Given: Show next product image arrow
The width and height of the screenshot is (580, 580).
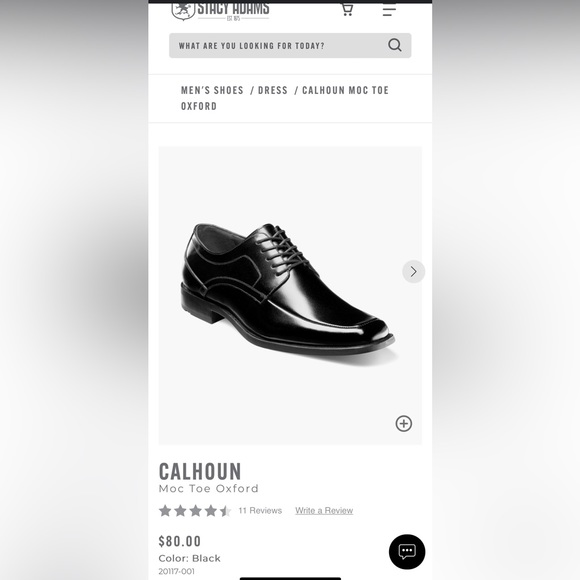Looking at the screenshot, I should coord(414,272).
